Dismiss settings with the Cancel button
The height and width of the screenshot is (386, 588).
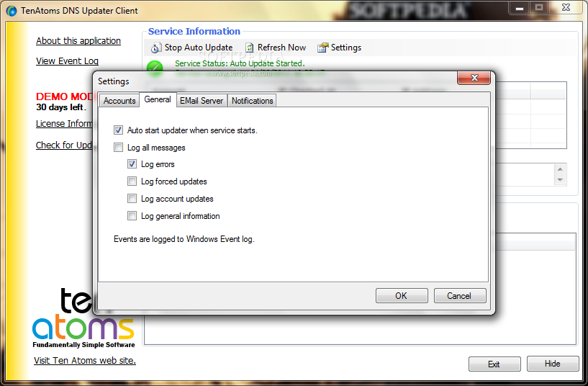click(x=459, y=295)
